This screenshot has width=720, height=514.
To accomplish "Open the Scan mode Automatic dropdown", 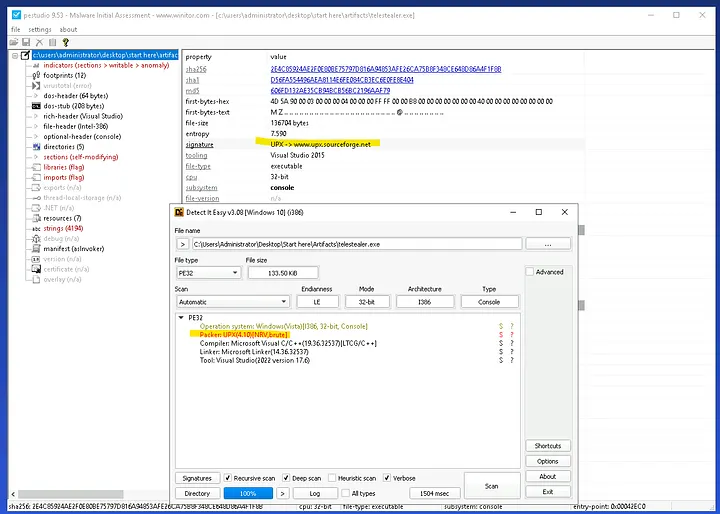I will click(233, 302).
